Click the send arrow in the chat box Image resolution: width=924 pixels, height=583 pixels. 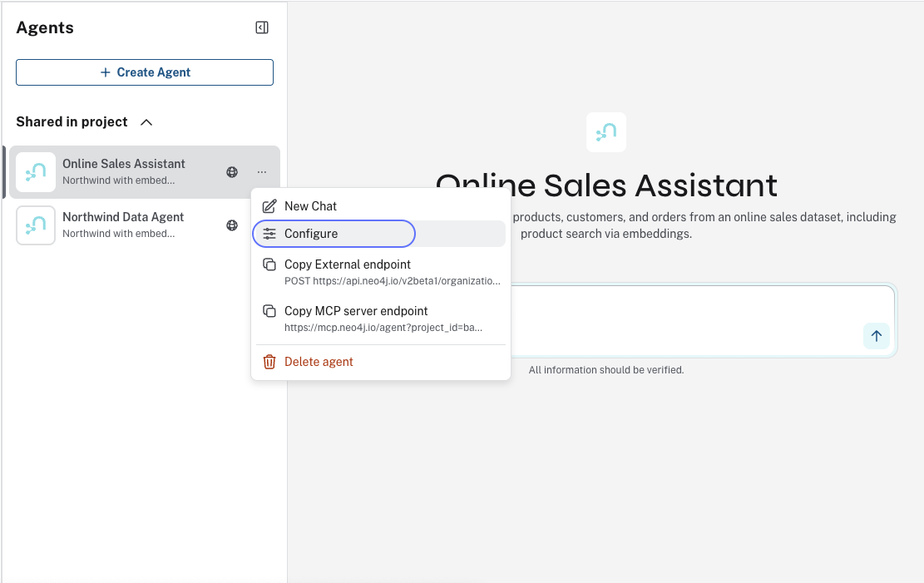(x=876, y=336)
